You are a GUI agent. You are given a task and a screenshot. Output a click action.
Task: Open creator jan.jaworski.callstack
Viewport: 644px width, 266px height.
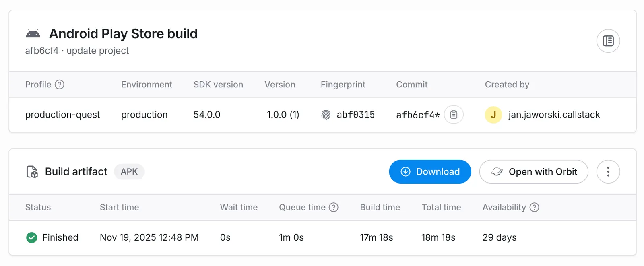tap(554, 115)
